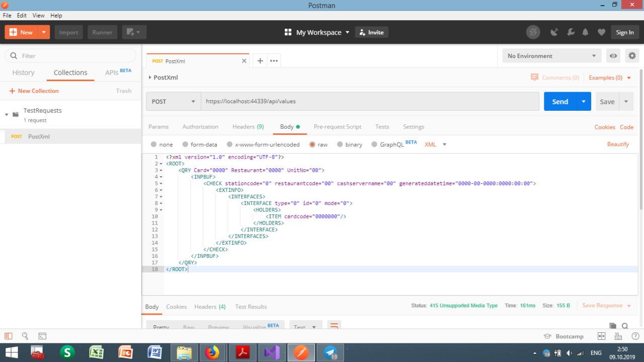This screenshot has height=362, width=644.
Task: Collapse the TestRequests collection
Action: click(x=7, y=115)
